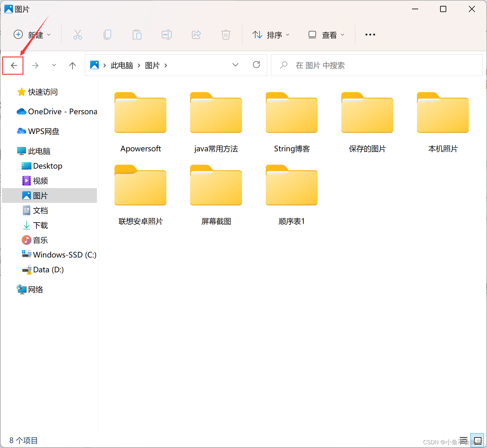This screenshot has width=487, height=448.
Task: Select OneDrive - Personal in sidebar
Action: (57, 111)
